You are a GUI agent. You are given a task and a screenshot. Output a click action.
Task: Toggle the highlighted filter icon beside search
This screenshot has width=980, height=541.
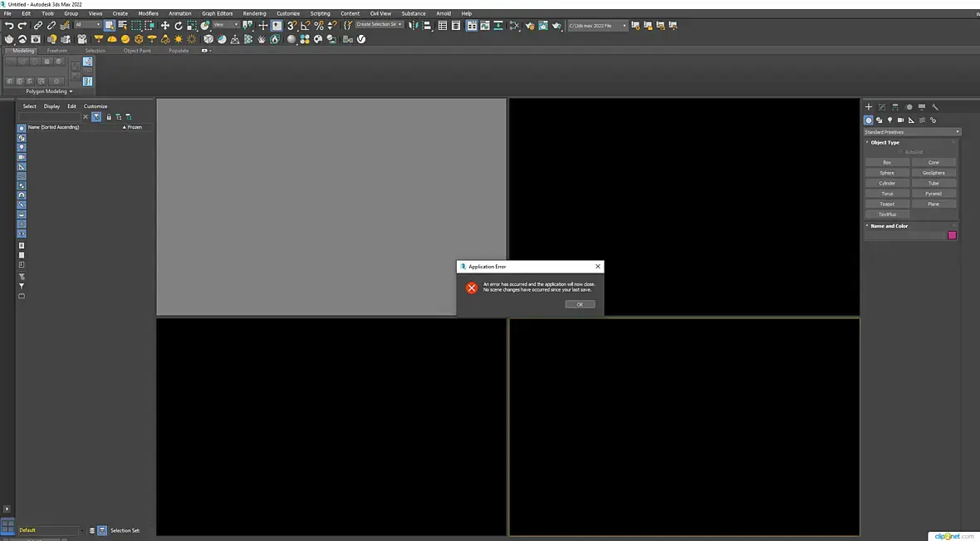pos(96,117)
